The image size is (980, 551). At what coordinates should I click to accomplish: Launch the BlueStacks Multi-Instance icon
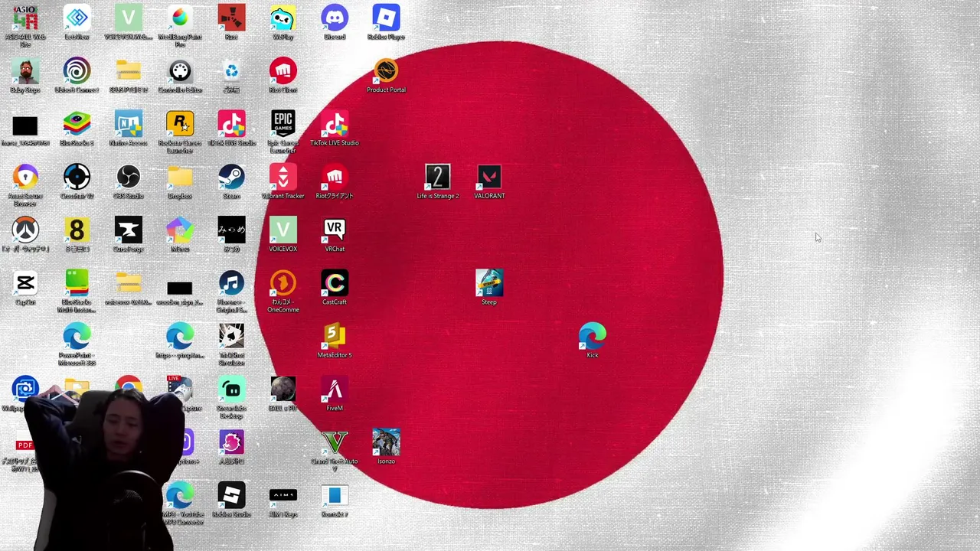point(77,283)
